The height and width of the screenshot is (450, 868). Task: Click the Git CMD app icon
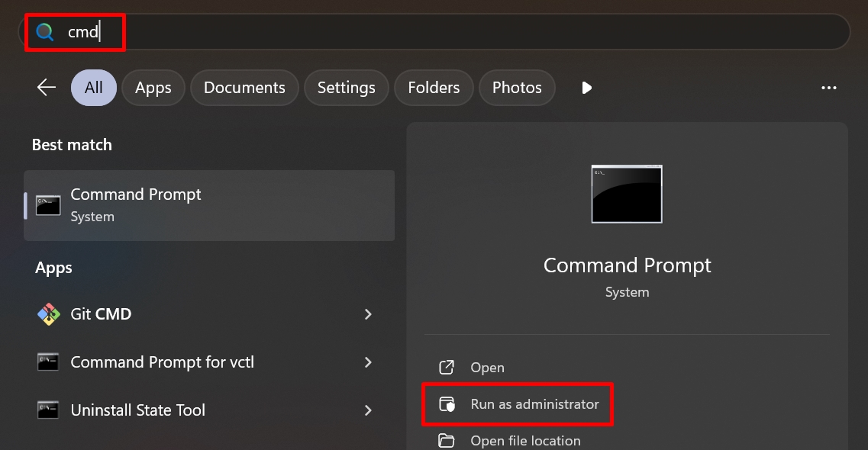click(48, 314)
